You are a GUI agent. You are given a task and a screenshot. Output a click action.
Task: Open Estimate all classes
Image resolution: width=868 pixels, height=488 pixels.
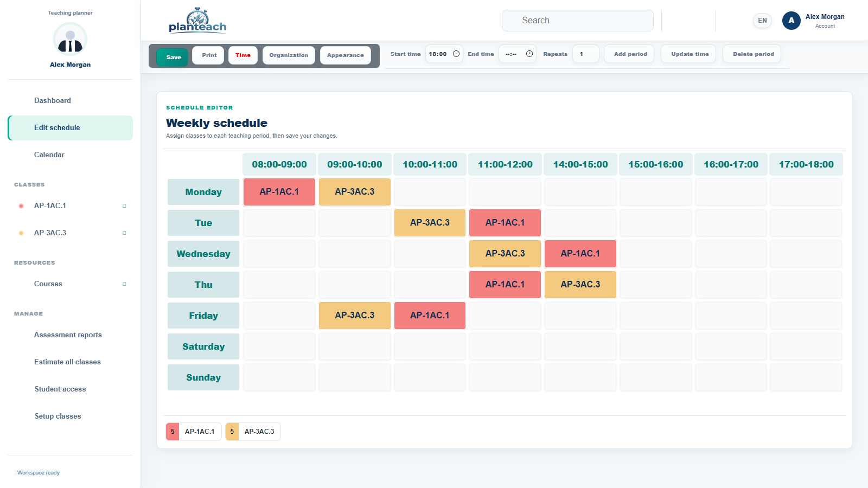click(x=70, y=362)
